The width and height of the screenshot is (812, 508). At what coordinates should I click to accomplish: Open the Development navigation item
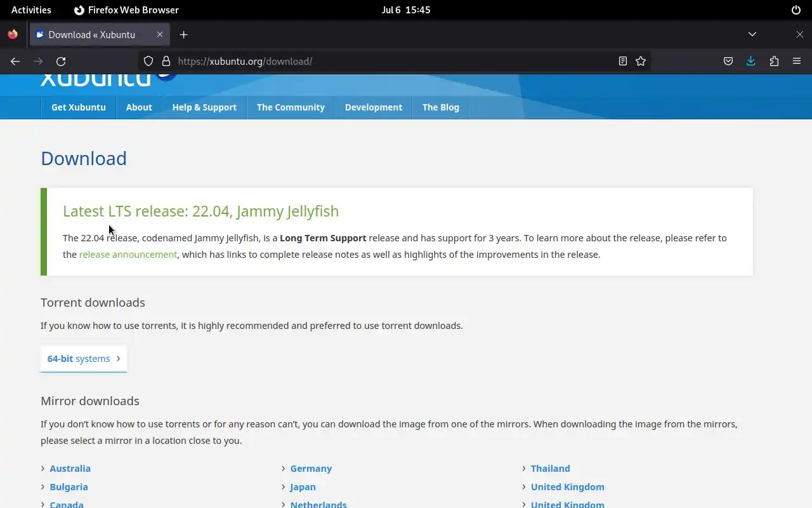click(x=374, y=107)
